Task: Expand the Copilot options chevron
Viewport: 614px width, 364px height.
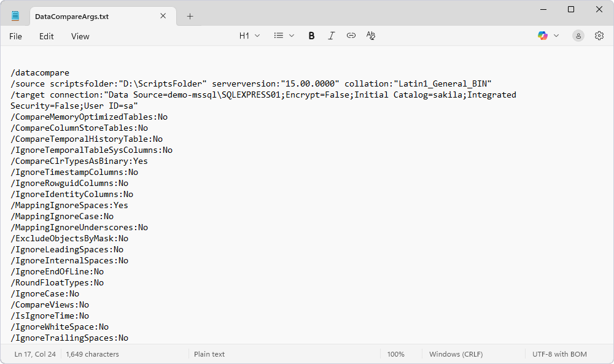Action: (x=556, y=36)
